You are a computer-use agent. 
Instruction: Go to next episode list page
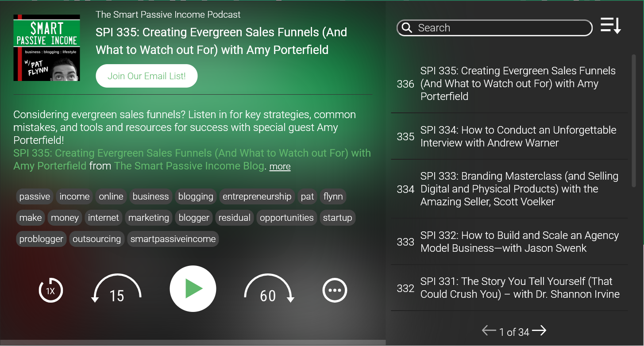[539, 331]
